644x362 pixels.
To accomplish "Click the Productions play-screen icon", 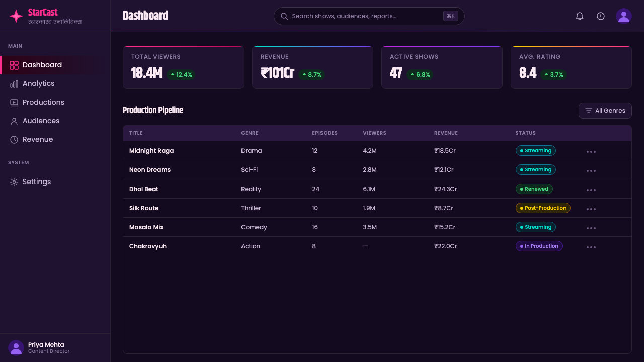I will [14, 103].
